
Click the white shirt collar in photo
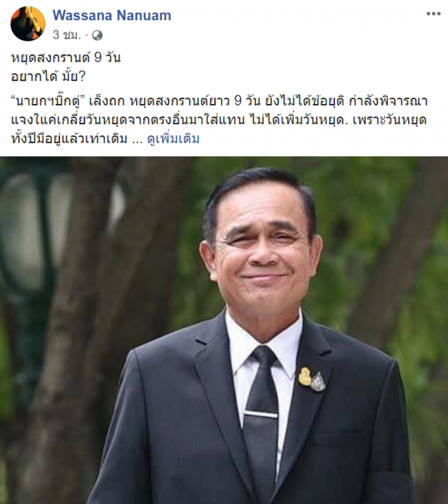coord(264,334)
